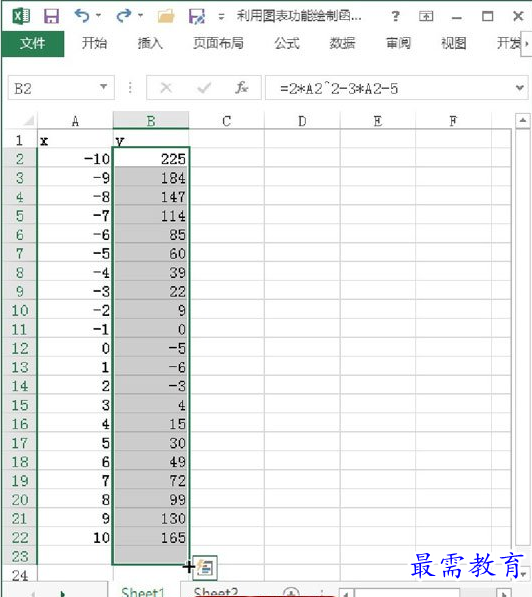Switch to the Sheet2 tab
532x597 pixels.
tap(216, 592)
